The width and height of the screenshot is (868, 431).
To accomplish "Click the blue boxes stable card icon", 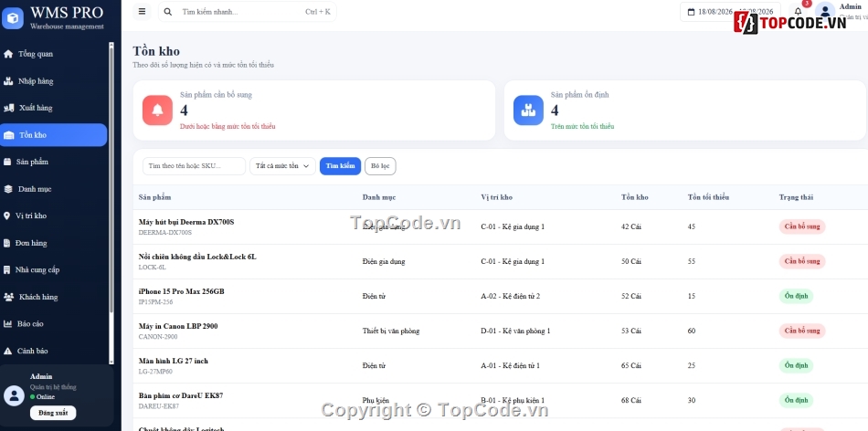I will coord(529,110).
